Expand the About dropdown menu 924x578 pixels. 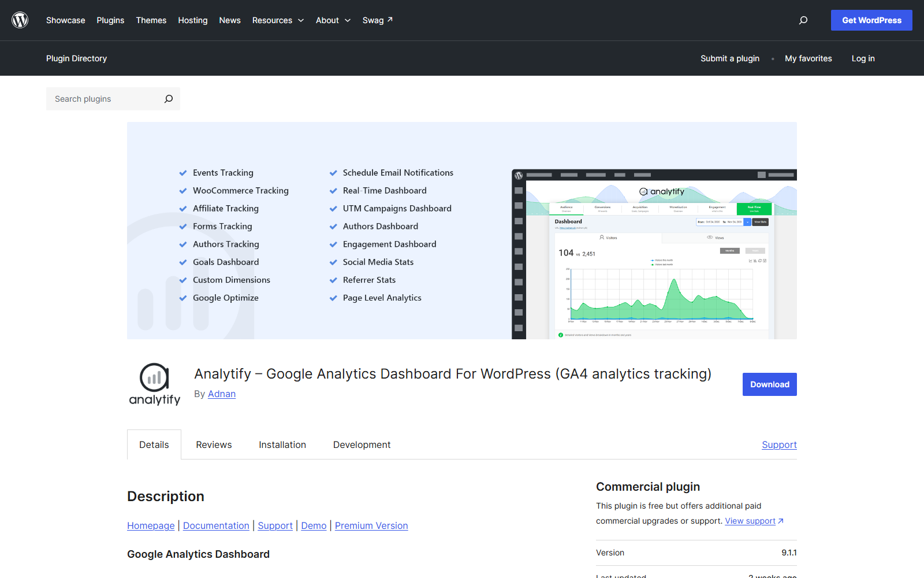(333, 20)
